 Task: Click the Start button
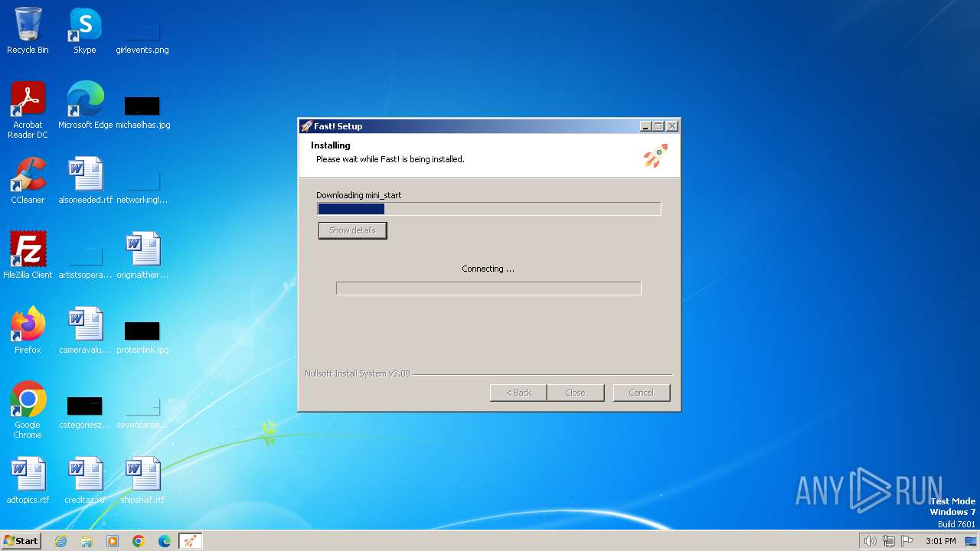click(x=21, y=541)
